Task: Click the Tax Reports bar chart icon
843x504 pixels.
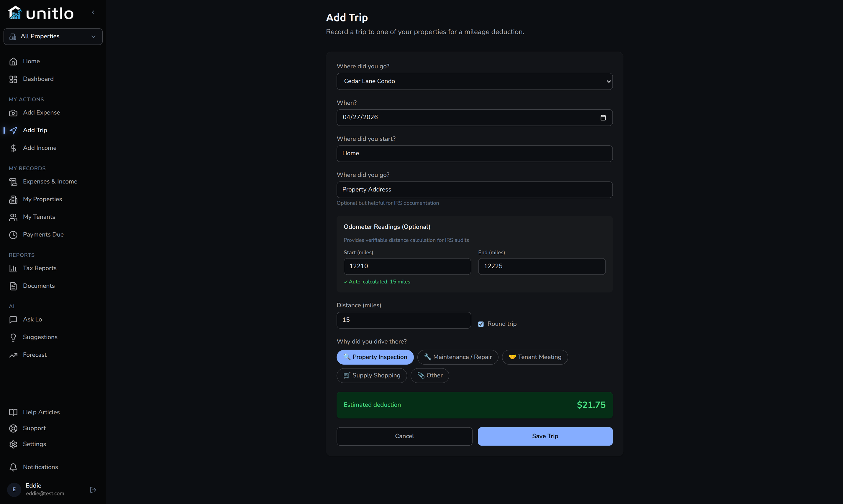Action: [x=13, y=268]
